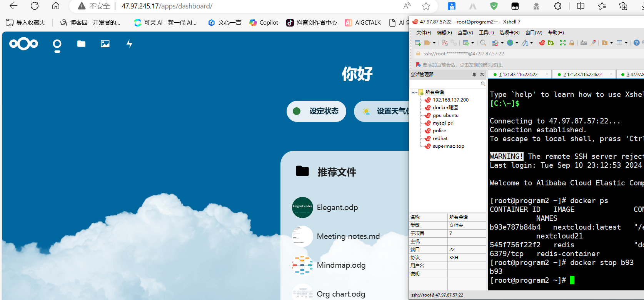
Task: Open the Nextcloud Activity lightning icon
Action: click(x=130, y=44)
